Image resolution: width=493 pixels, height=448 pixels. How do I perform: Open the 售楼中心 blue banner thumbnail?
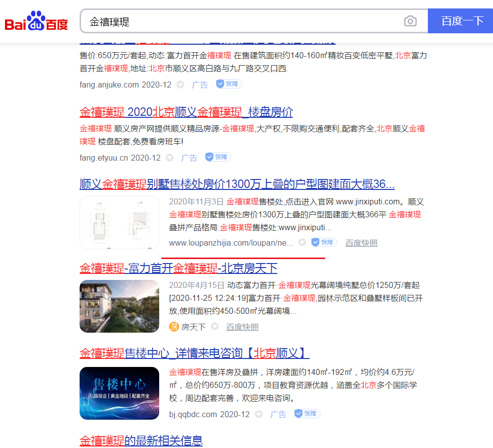119,393
